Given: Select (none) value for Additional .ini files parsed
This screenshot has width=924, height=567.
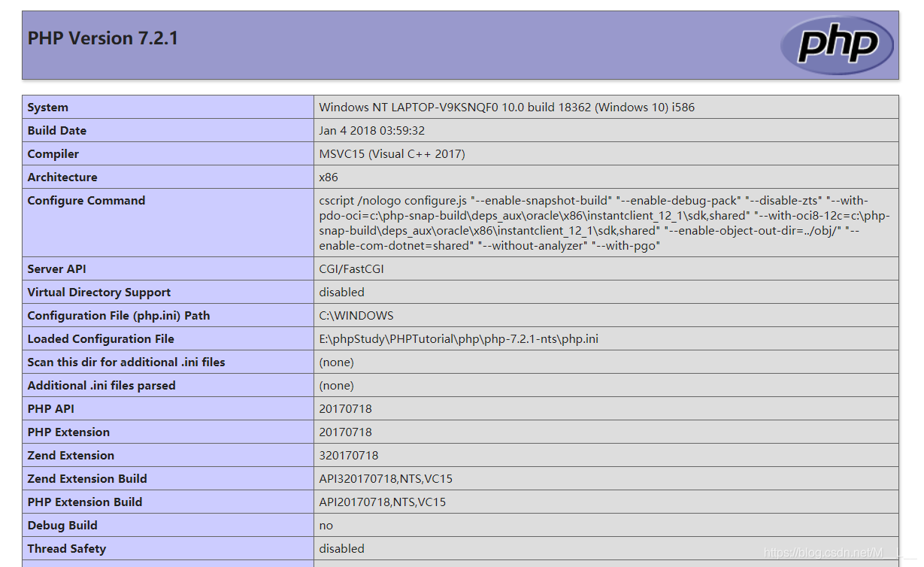Looking at the screenshot, I should coord(336,386).
